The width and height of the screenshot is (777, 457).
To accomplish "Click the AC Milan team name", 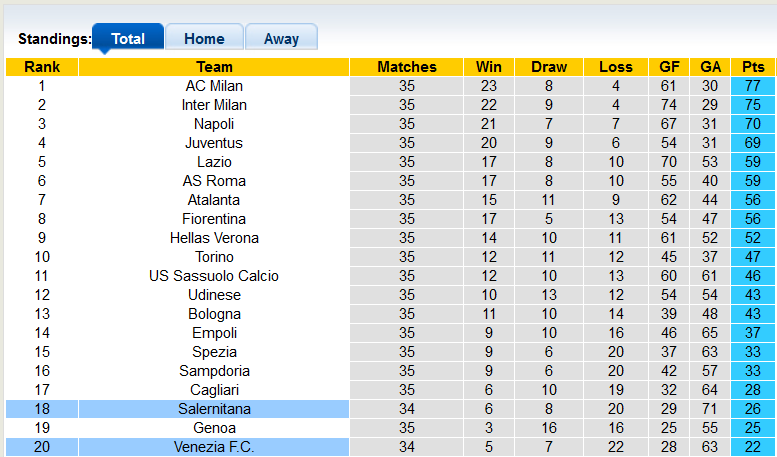I will coord(214,86).
